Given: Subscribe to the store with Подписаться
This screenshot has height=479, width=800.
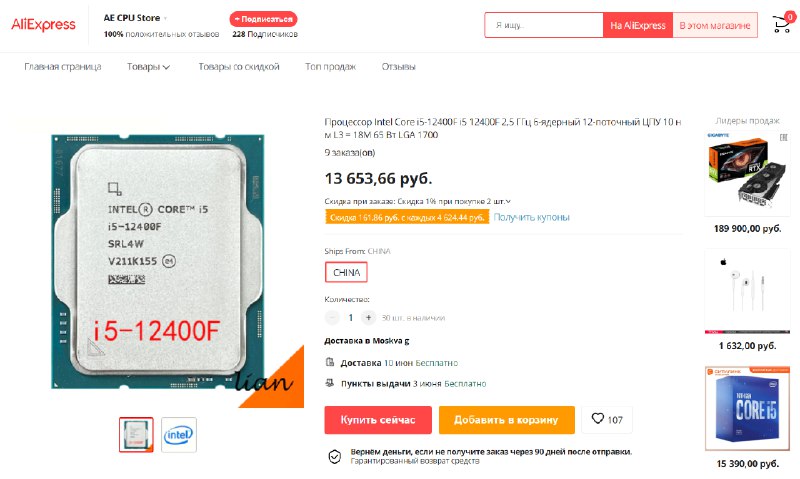Looking at the screenshot, I should pyautogui.click(x=263, y=19).
